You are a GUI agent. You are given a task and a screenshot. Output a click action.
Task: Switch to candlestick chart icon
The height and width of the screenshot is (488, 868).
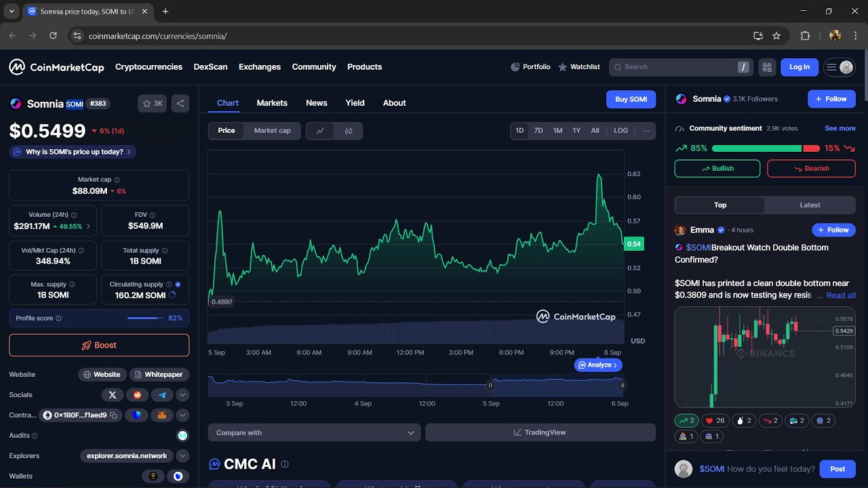click(x=349, y=131)
